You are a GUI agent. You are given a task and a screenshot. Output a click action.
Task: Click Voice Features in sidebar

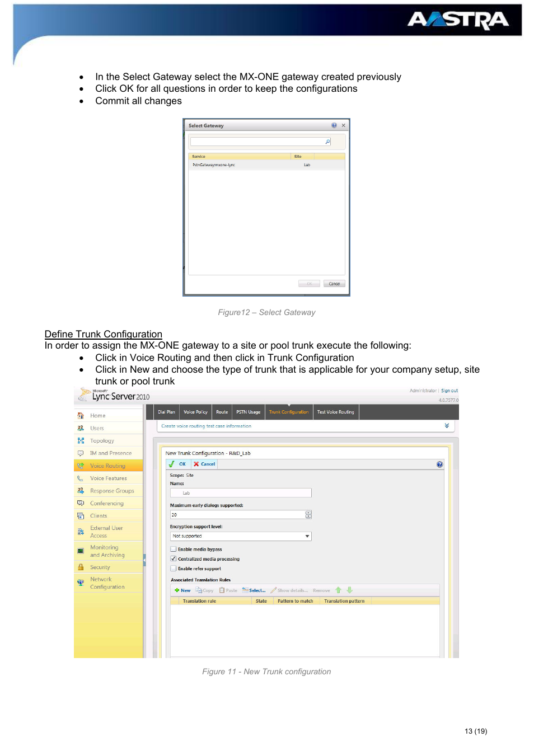(109, 478)
